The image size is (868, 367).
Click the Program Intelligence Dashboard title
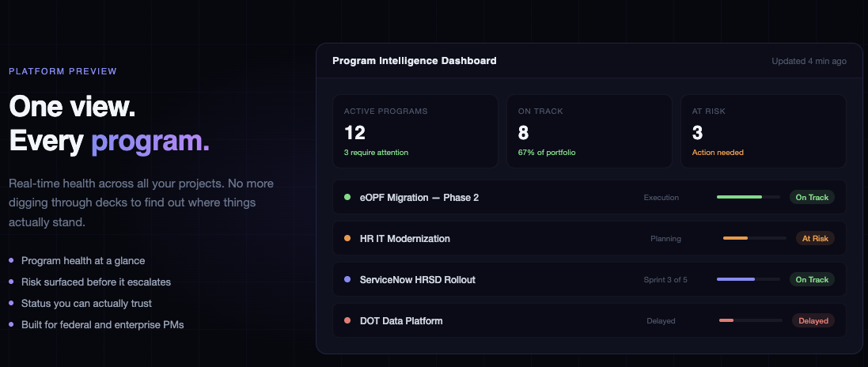415,61
